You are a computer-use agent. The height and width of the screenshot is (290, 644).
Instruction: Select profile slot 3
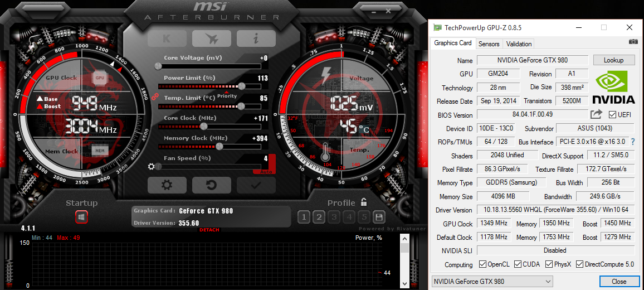tap(334, 217)
